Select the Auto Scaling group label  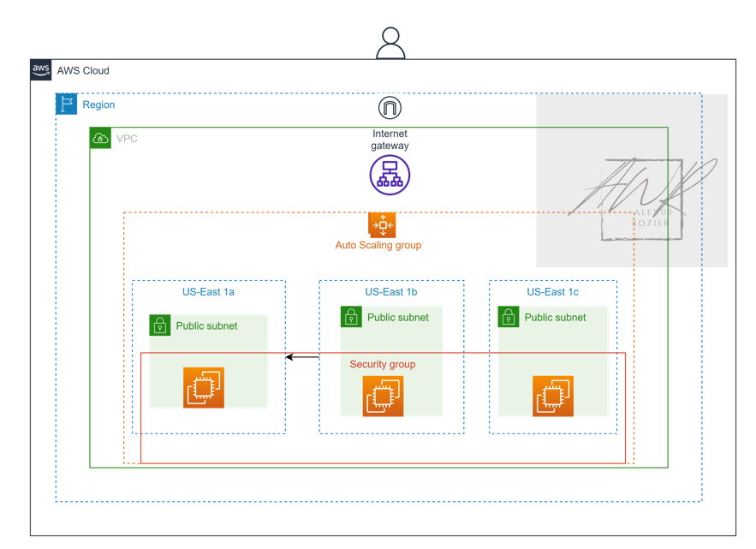pos(378,245)
